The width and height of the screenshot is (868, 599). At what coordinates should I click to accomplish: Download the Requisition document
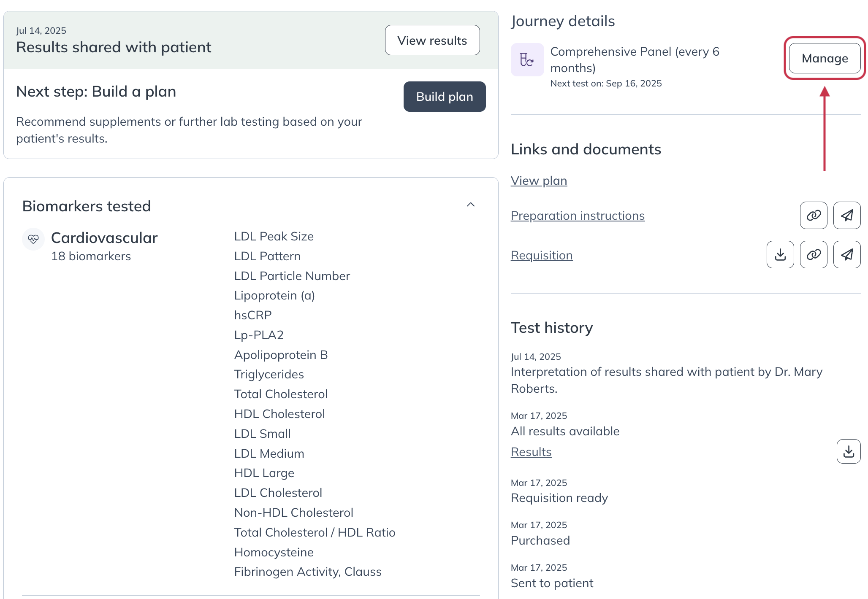point(780,255)
